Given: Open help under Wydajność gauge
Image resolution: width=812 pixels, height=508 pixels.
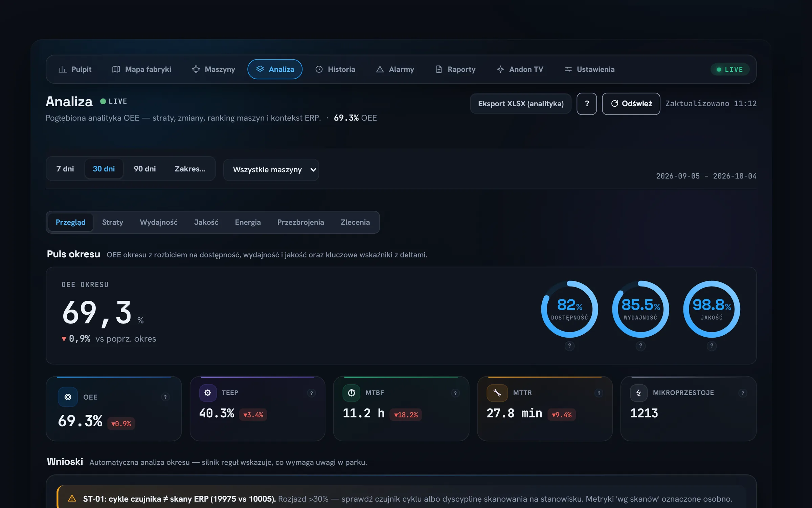Looking at the screenshot, I should 640,346.
